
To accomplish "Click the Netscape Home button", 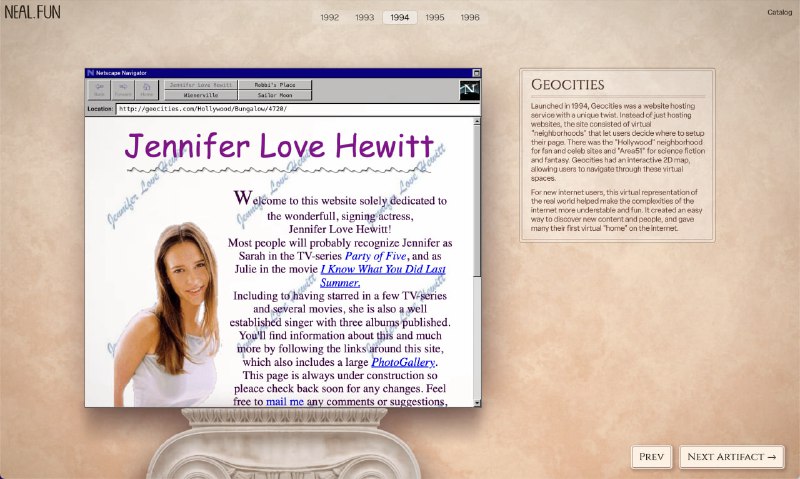I will point(146,90).
